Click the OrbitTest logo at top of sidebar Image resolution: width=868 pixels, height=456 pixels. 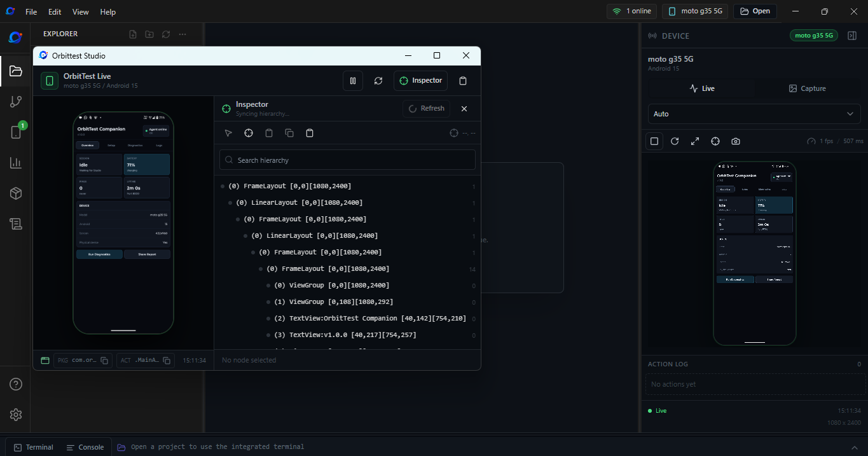pyautogui.click(x=15, y=38)
